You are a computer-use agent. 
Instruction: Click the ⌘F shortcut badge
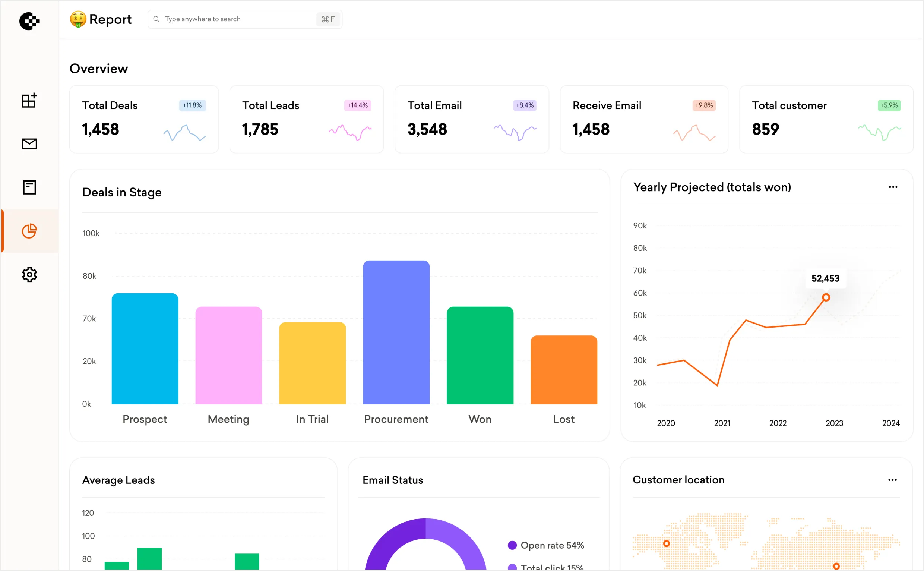click(x=328, y=19)
